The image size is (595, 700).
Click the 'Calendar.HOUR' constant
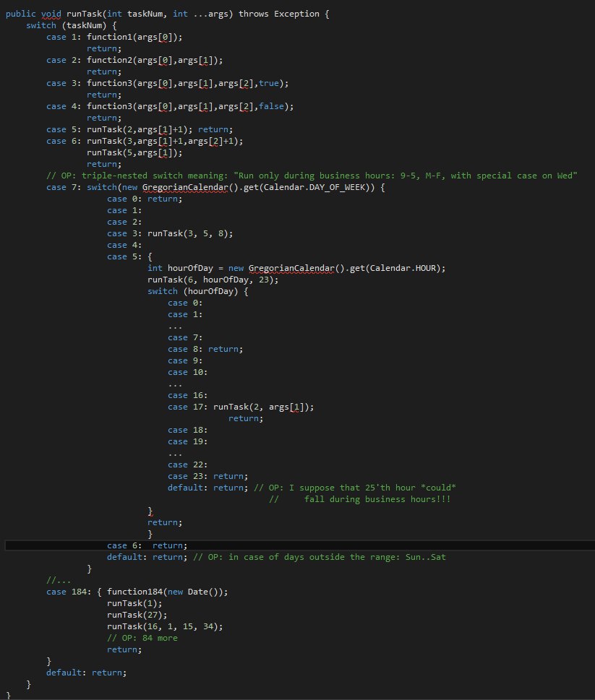pyautogui.click(x=403, y=268)
